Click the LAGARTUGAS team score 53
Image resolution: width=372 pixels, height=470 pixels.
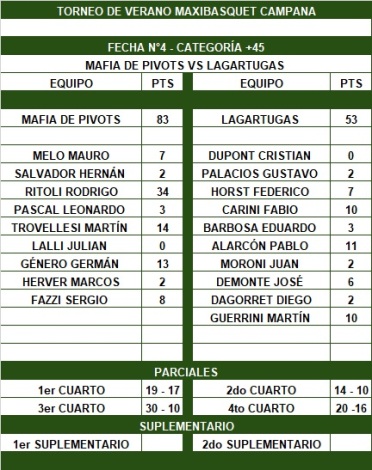(351, 119)
